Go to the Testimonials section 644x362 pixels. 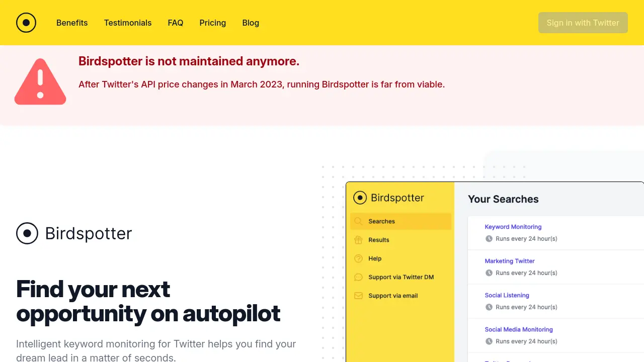point(128,23)
